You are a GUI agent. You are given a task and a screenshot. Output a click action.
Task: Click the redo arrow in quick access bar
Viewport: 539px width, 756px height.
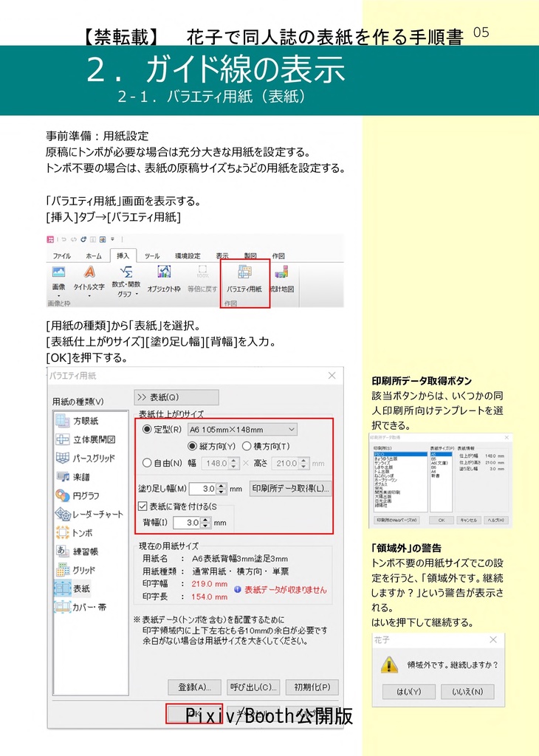point(74,239)
